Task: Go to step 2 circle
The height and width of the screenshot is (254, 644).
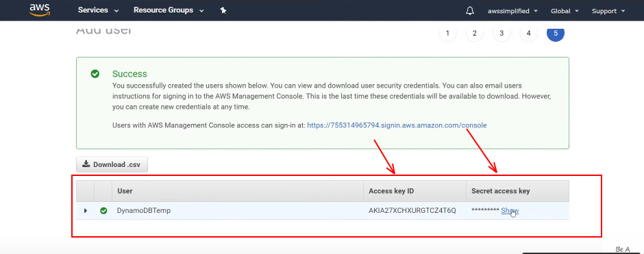Action: coord(475,34)
